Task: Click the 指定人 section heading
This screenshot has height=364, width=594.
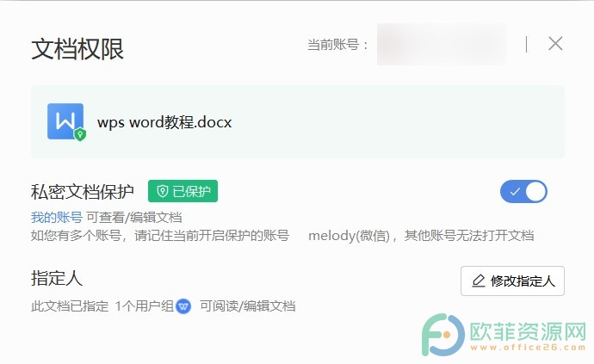Action: coord(57,278)
